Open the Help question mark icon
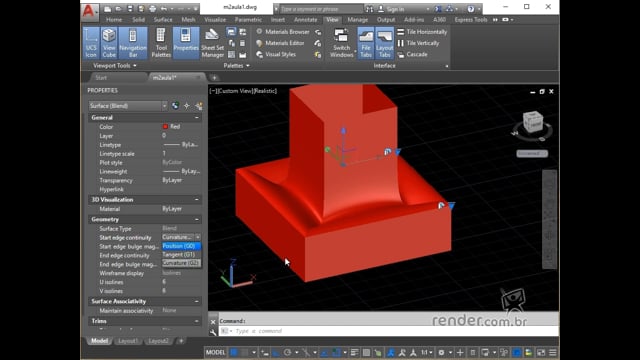The width and height of the screenshot is (640, 360). coord(471,9)
